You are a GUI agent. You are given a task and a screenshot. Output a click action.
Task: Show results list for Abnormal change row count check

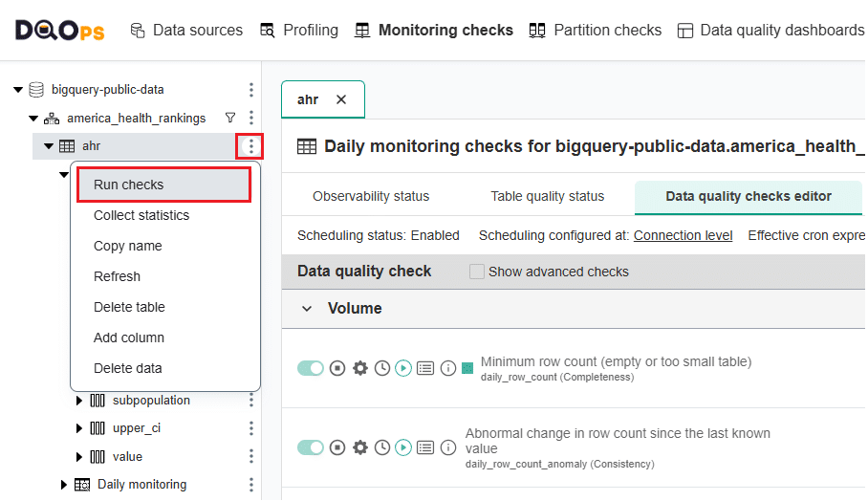(x=425, y=447)
